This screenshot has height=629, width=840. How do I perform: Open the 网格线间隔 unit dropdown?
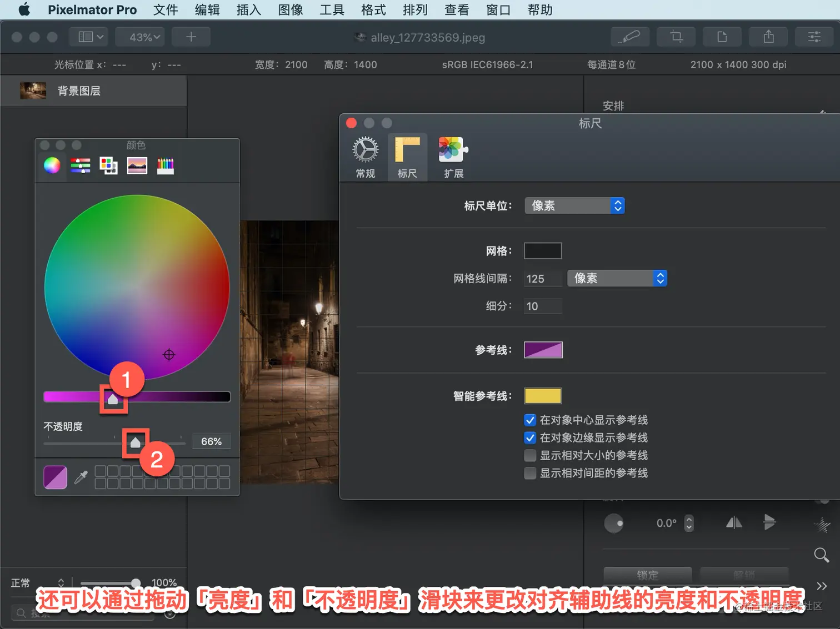(617, 278)
